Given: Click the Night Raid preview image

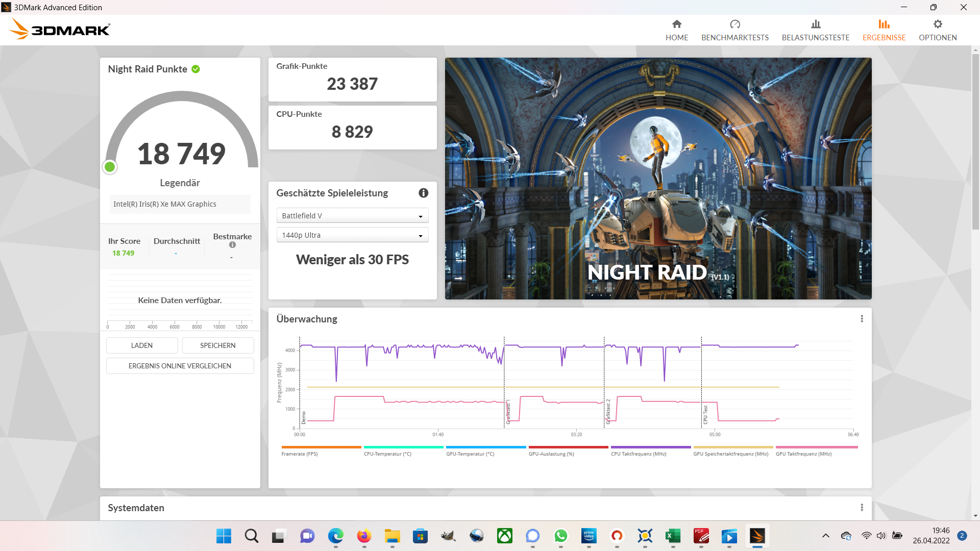Looking at the screenshot, I should point(658,178).
